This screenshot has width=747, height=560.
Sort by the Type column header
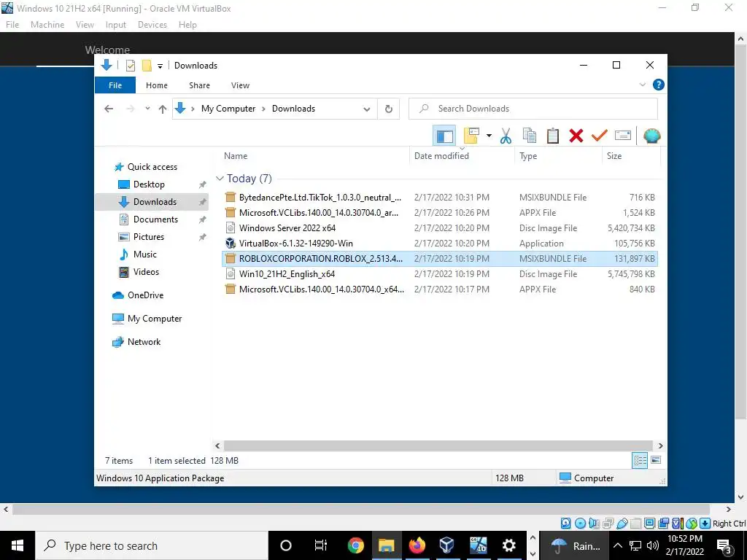coord(528,156)
